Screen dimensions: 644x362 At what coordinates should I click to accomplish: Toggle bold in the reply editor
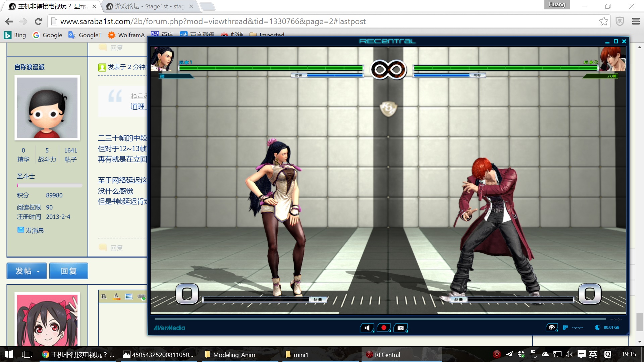pyautogui.click(x=104, y=296)
